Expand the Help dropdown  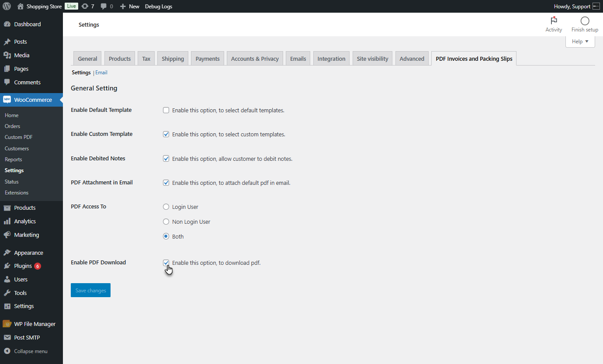(580, 42)
